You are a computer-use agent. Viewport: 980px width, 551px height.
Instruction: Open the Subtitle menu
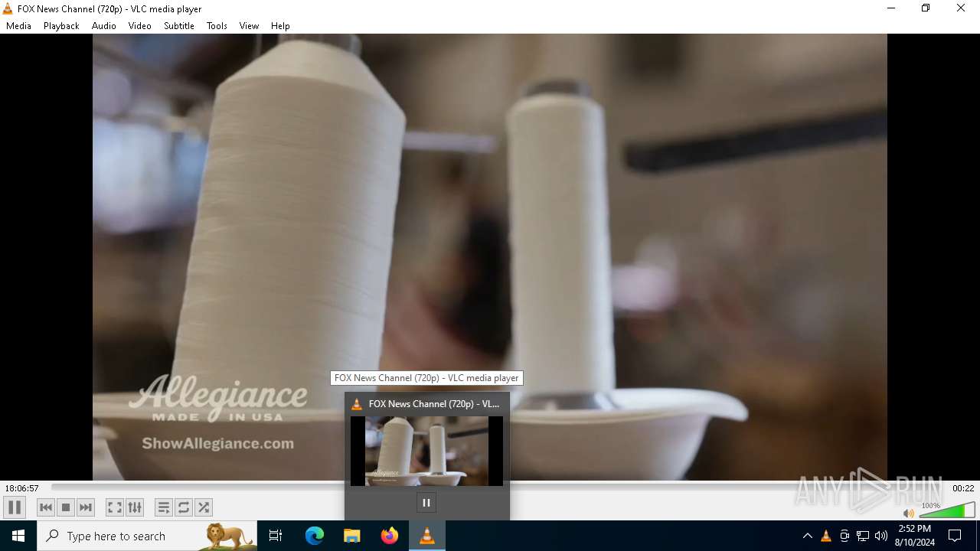coord(179,26)
